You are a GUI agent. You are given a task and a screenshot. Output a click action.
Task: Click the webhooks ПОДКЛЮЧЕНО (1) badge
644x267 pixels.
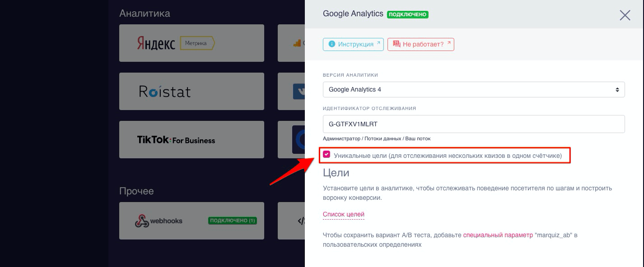pos(233,221)
